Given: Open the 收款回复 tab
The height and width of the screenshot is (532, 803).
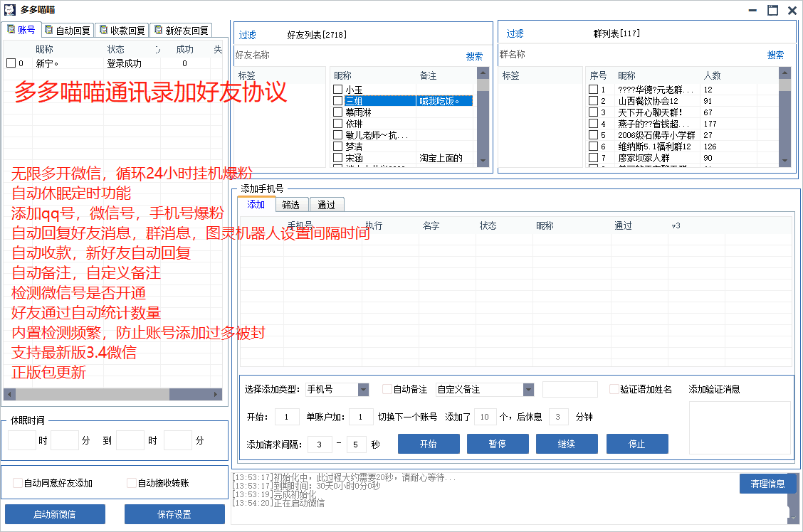Looking at the screenshot, I should coord(122,30).
